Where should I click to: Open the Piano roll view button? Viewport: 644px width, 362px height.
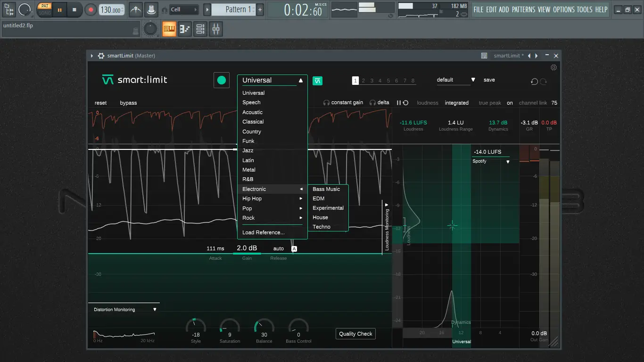click(x=185, y=29)
